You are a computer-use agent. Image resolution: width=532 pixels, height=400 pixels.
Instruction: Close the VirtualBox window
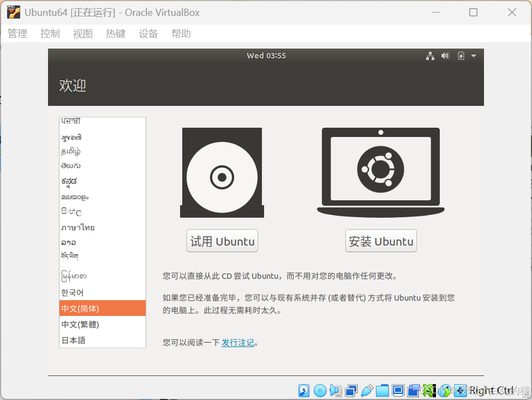pyautogui.click(x=512, y=12)
